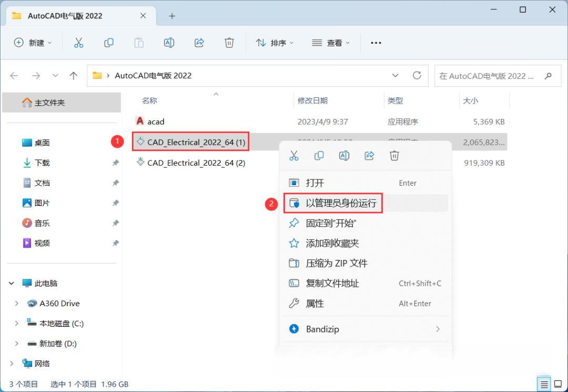568x392 pixels.
Task: Refresh the current folder view
Action: click(417, 75)
